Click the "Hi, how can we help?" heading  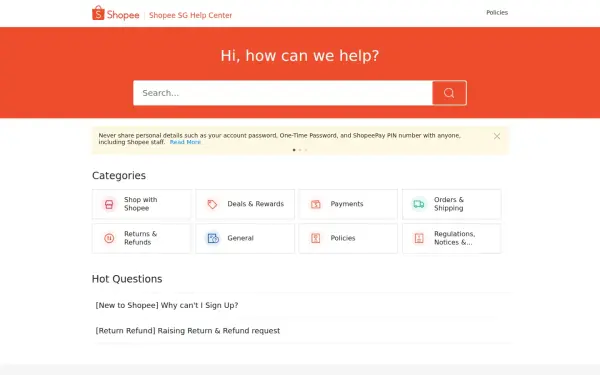point(300,56)
